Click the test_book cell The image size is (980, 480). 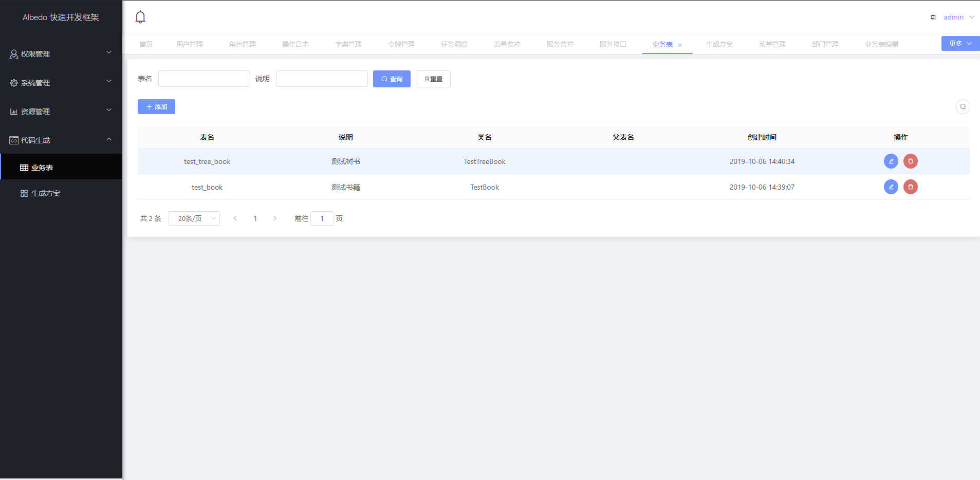click(207, 187)
